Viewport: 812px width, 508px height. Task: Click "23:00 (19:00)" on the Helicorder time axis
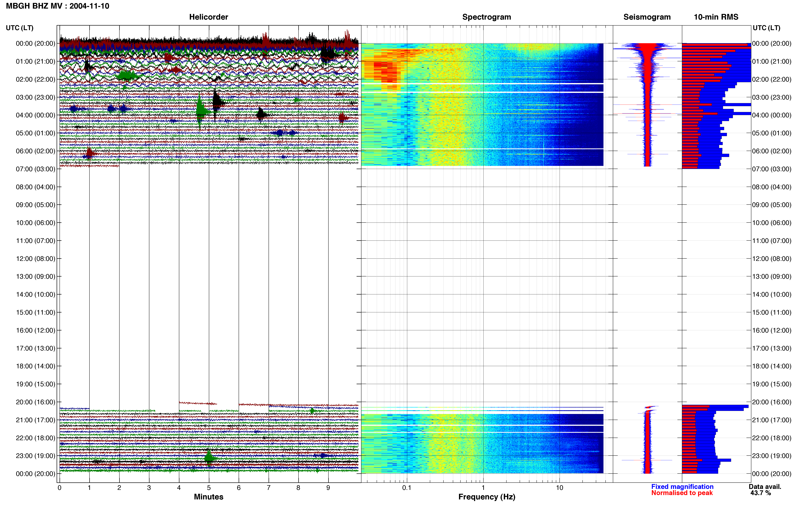35,456
